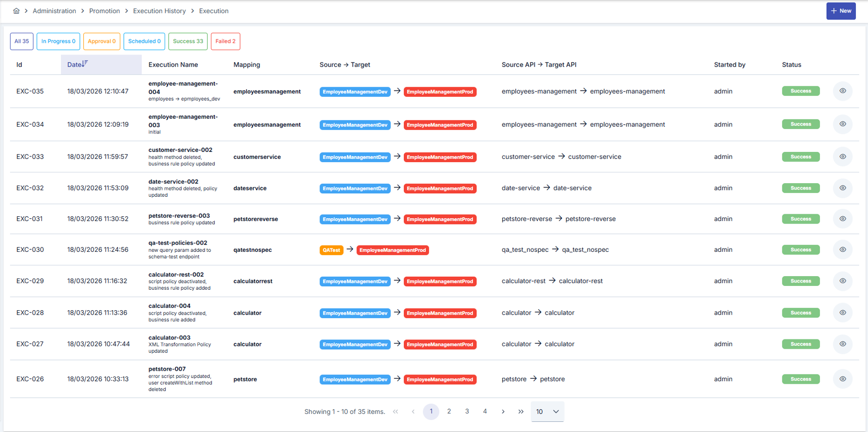Image resolution: width=868 pixels, height=432 pixels.
Task: Click EmployeeManagementProd tag in EXC-026 row
Action: click(440, 379)
